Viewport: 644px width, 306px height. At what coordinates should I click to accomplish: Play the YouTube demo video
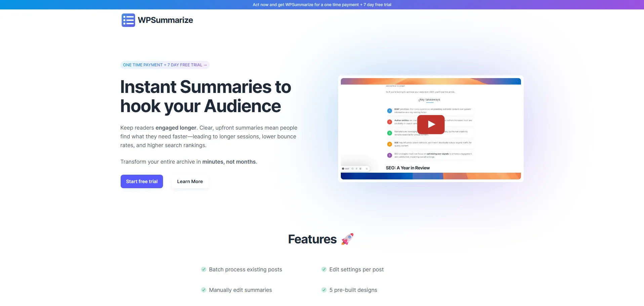(431, 125)
